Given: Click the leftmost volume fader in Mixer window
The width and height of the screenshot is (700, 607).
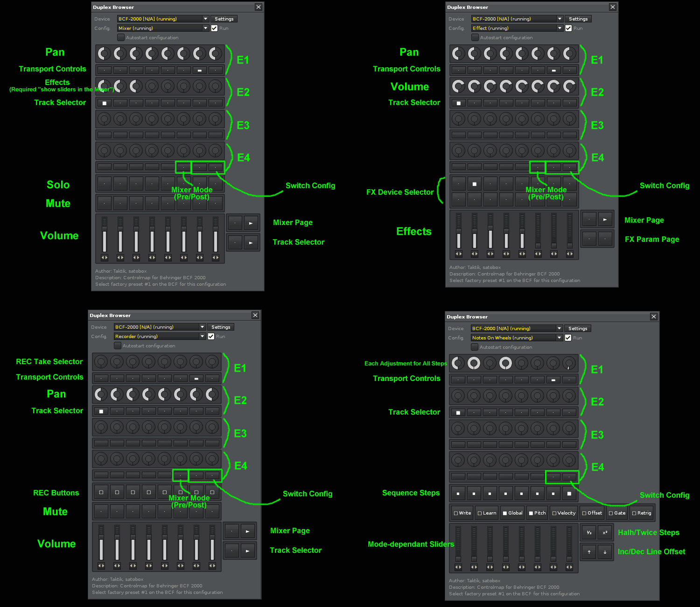Looking at the screenshot, I should pos(105,235).
